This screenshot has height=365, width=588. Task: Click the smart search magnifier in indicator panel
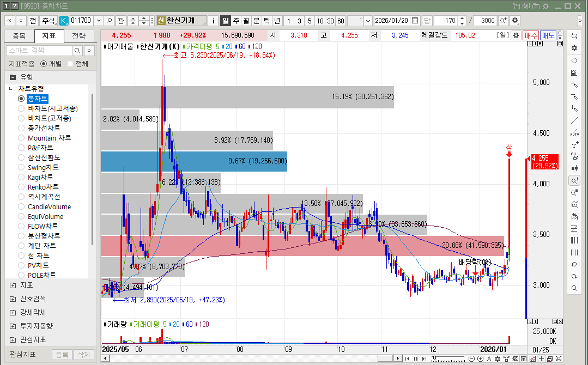[x=77, y=50]
